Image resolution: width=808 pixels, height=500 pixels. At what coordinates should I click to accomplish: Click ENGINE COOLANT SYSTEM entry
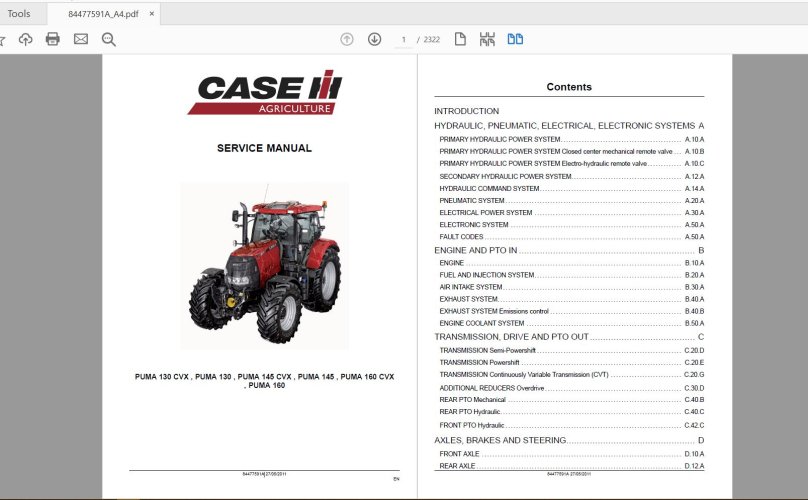571,323
